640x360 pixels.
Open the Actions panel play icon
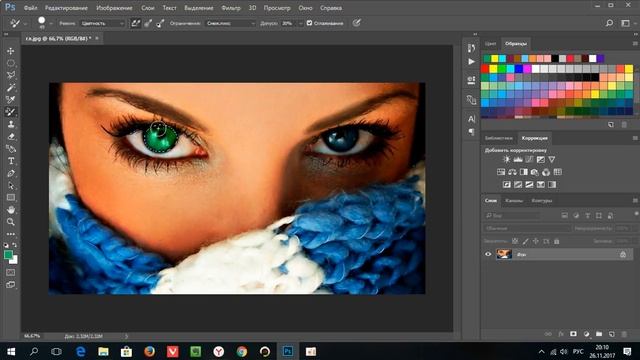pos(471,62)
